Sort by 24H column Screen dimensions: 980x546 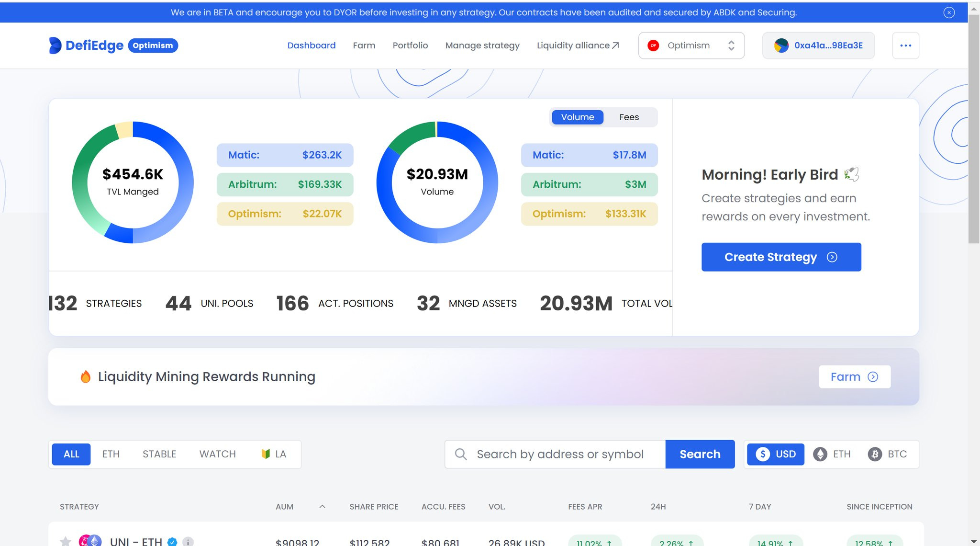pyautogui.click(x=658, y=507)
